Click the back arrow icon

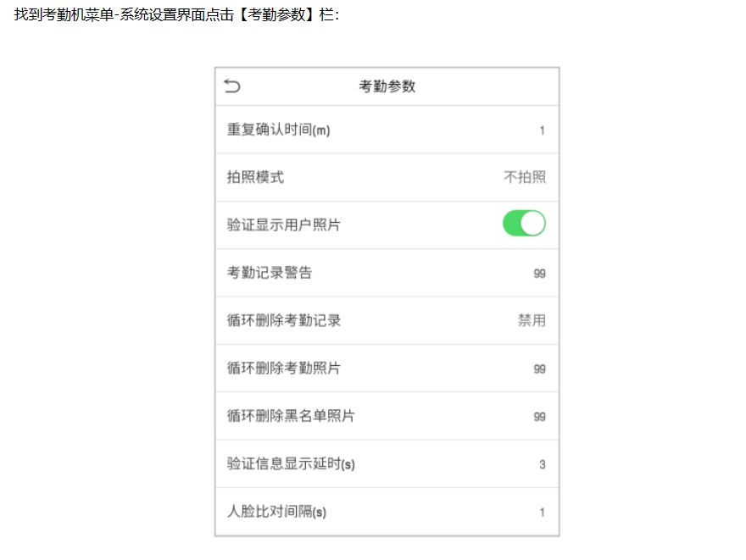point(232,86)
